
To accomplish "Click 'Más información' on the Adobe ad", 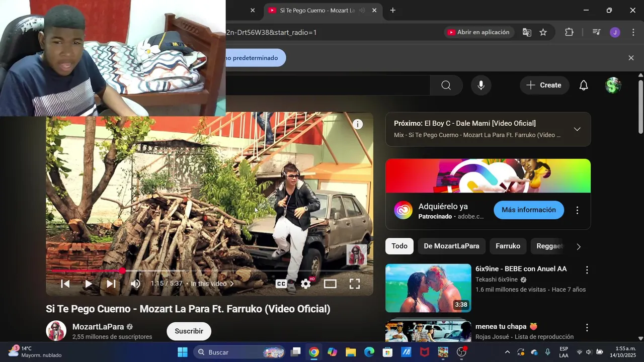I will point(529,210).
